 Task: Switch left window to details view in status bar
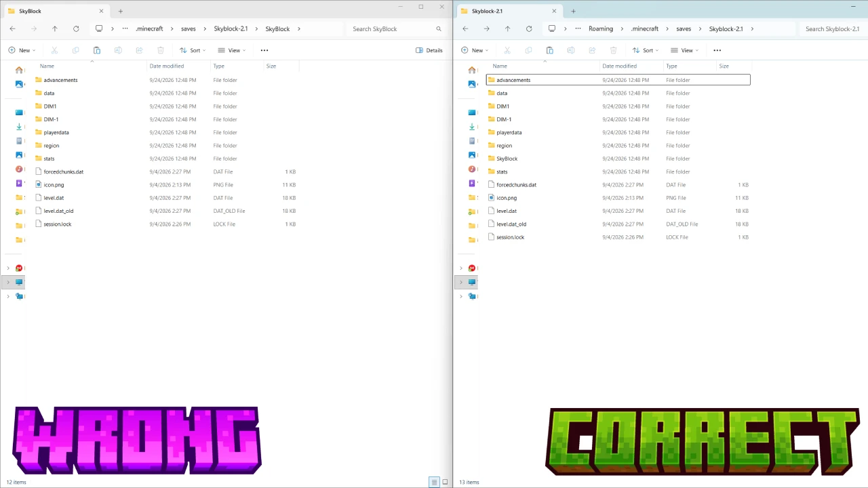(x=434, y=482)
